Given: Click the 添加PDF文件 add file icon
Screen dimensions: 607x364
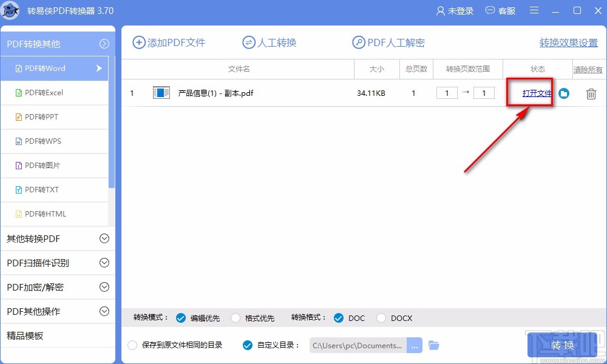Looking at the screenshot, I should (x=138, y=42).
